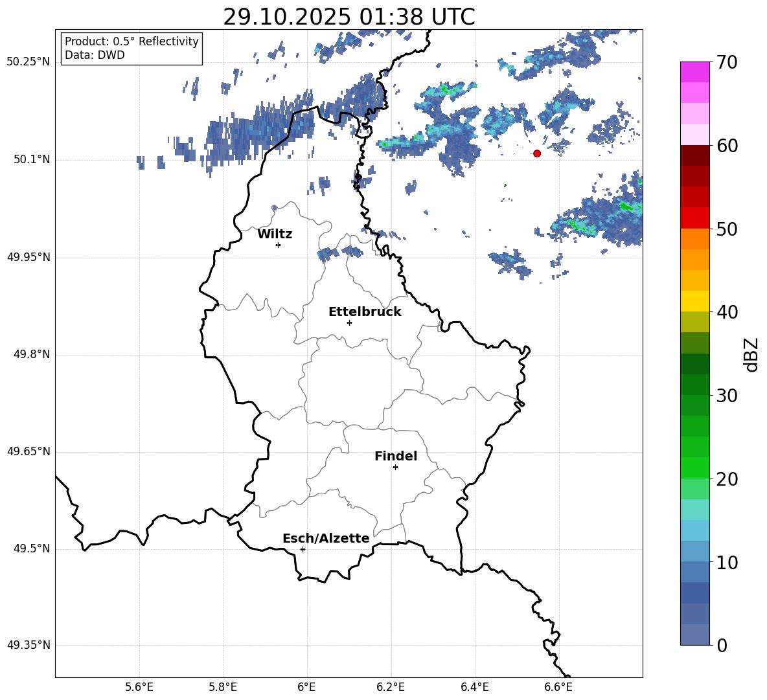
Task: Click the Wiltz city label
Action: pyautogui.click(x=275, y=234)
